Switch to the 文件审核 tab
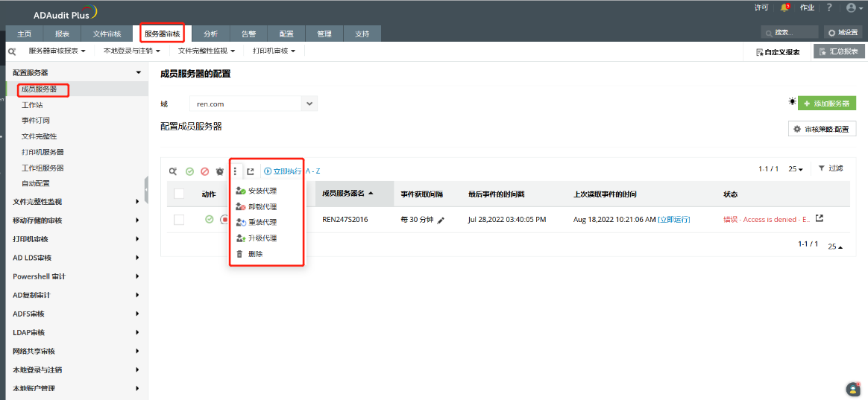The width and height of the screenshot is (868, 400). tap(107, 34)
